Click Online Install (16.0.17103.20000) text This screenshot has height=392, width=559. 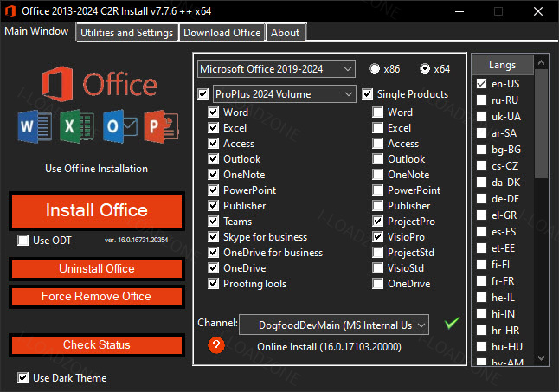[329, 347]
